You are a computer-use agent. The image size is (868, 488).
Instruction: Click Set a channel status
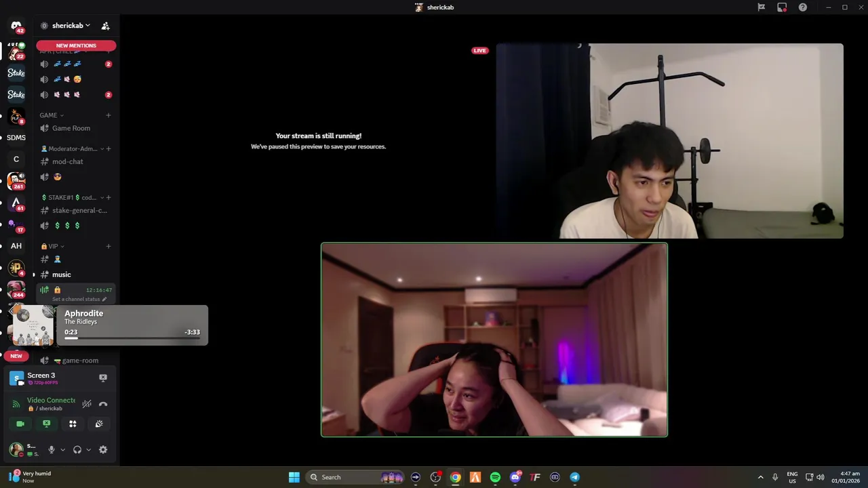pos(77,299)
